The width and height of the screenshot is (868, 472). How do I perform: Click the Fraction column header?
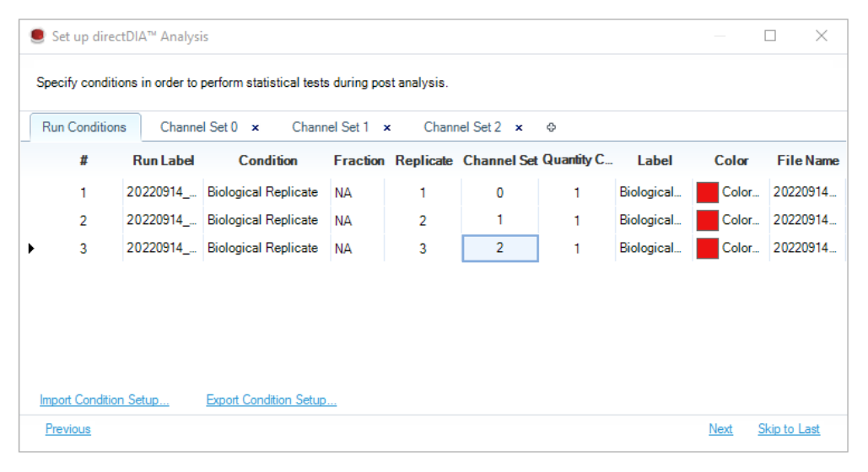pyautogui.click(x=359, y=160)
